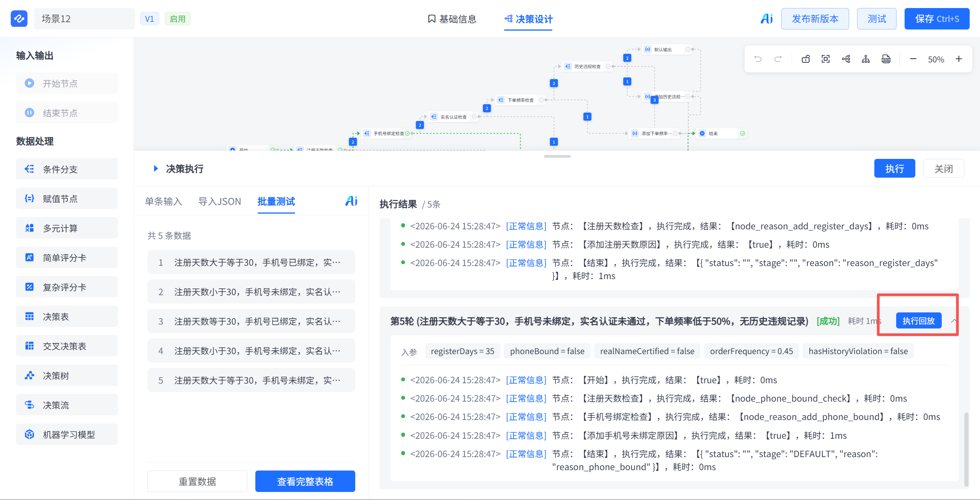Select the 决策表 node type
The image size is (980, 500).
67,316
